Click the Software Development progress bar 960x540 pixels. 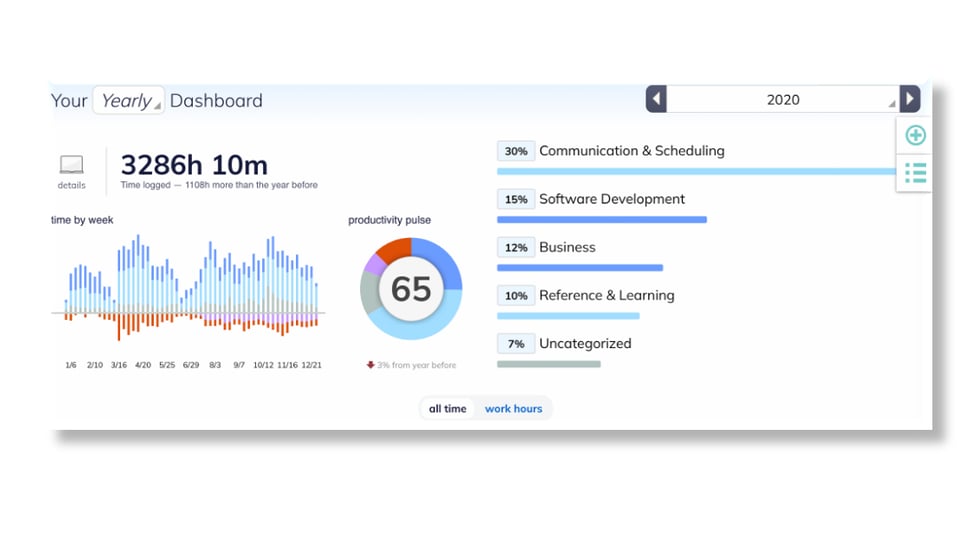pyautogui.click(x=601, y=220)
